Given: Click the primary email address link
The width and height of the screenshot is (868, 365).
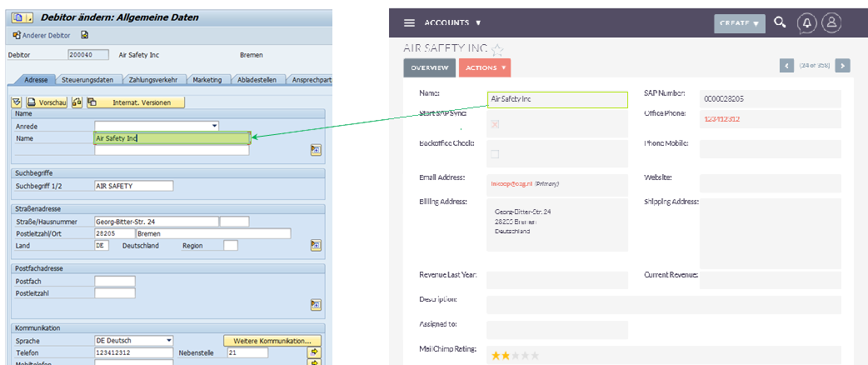Looking at the screenshot, I should (x=511, y=183).
